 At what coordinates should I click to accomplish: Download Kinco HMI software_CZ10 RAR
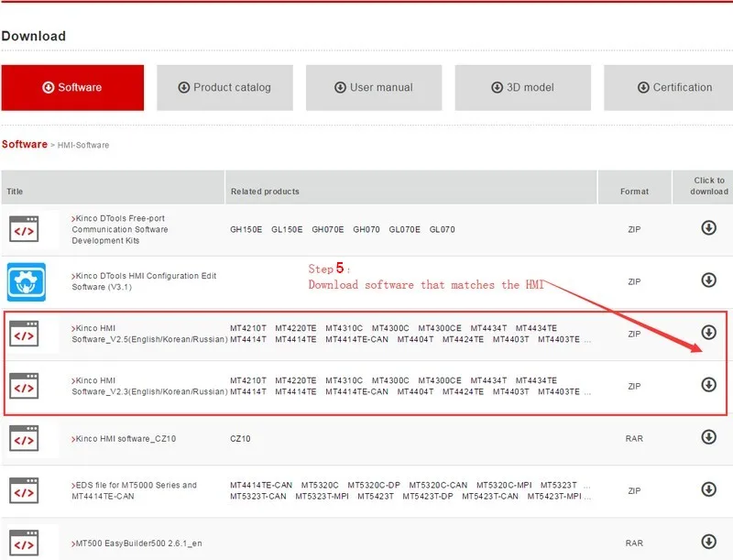[x=708, y=437]
